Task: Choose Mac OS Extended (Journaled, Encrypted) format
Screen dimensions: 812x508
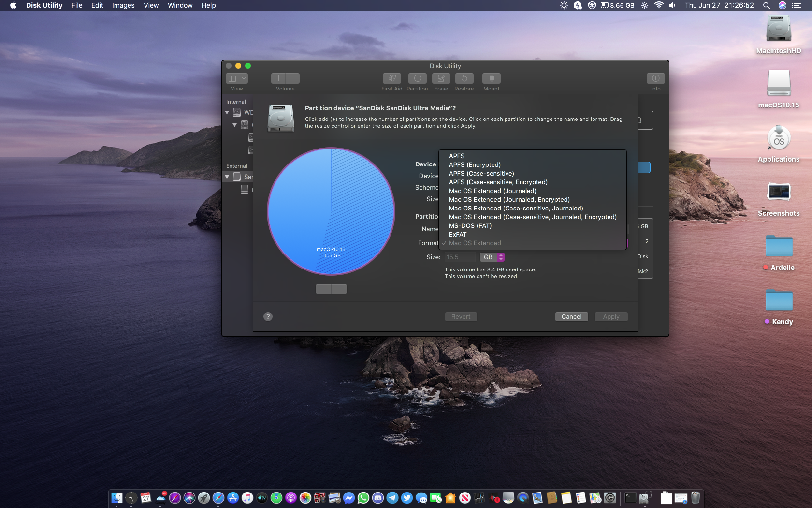Action: (x=533, y=199)
